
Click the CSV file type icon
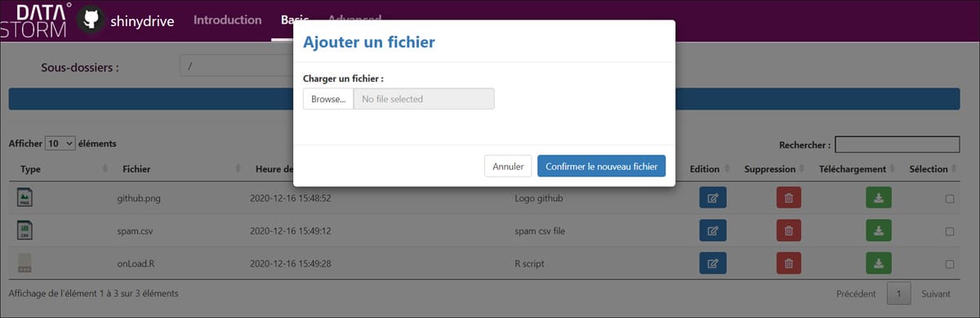pos(24,231)
